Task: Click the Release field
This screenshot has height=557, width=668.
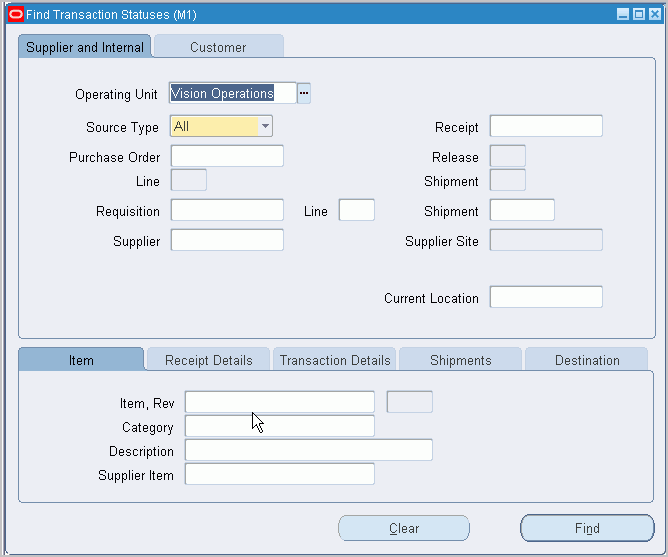Action: click(507, 156)
